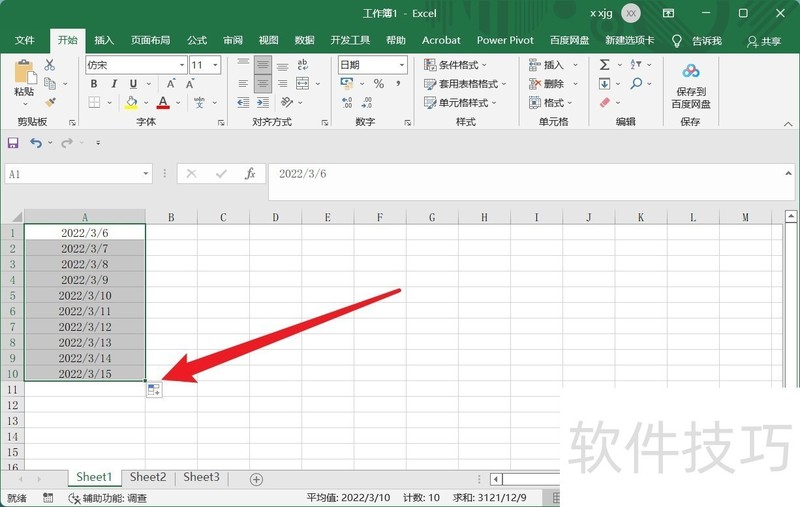
Task: Increase font size with the larger A
Action: (171, 84)
